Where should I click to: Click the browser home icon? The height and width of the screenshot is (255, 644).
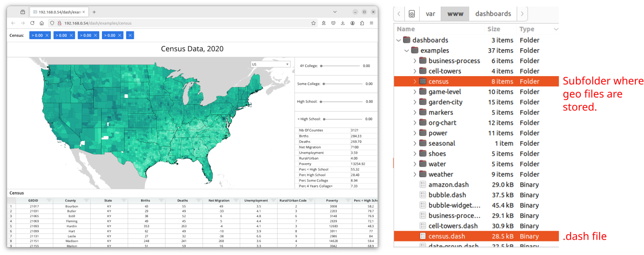point(42,23)
